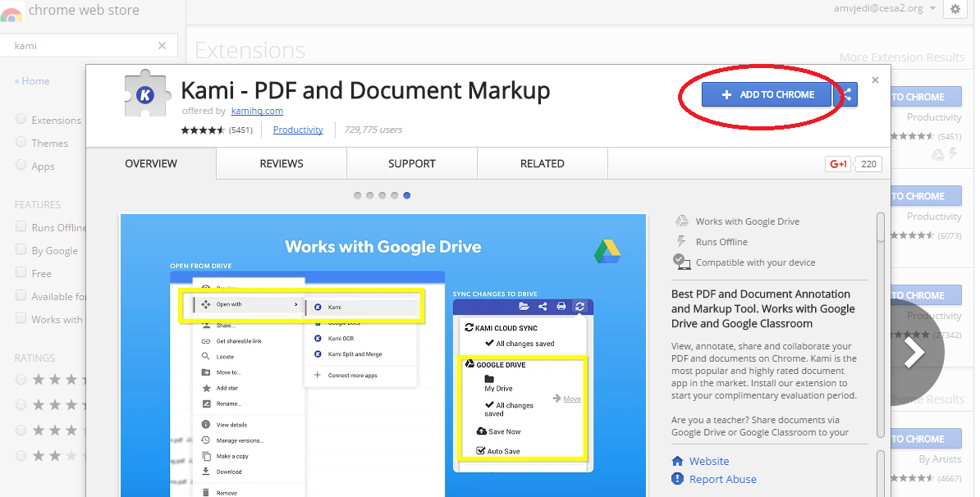Click Open with in the screenshot menu
This screenshot has height=497, width=980.
(250, 304)
